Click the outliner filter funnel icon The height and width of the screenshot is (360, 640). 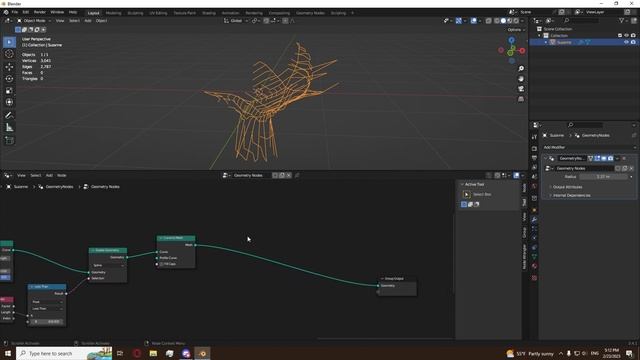622,20
